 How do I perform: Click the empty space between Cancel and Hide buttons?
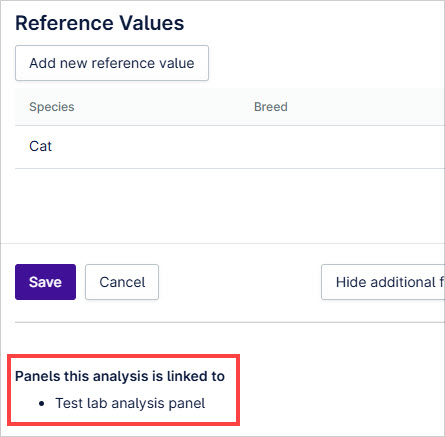click(240, 282)
